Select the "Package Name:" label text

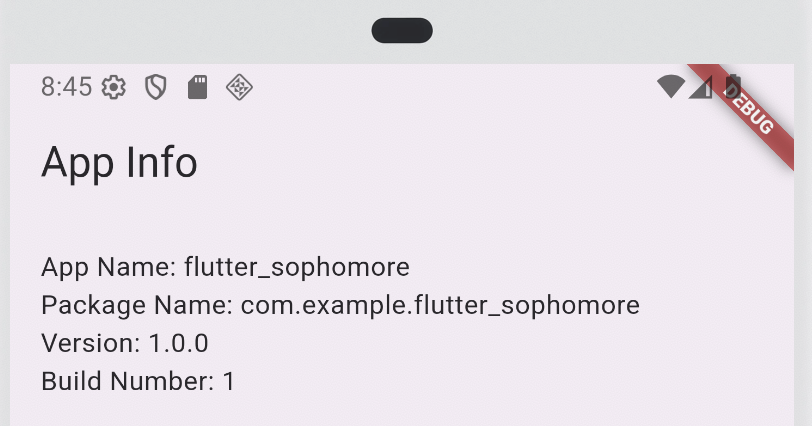pos(137,305)
